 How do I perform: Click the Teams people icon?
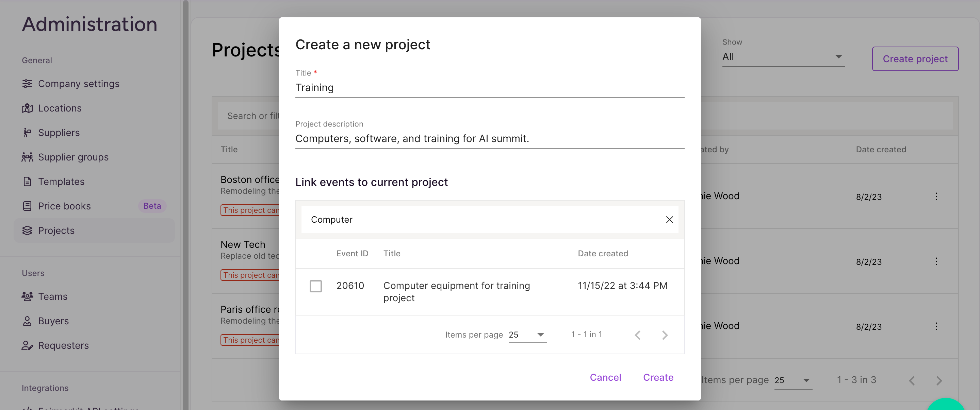(x=27, y=296)
